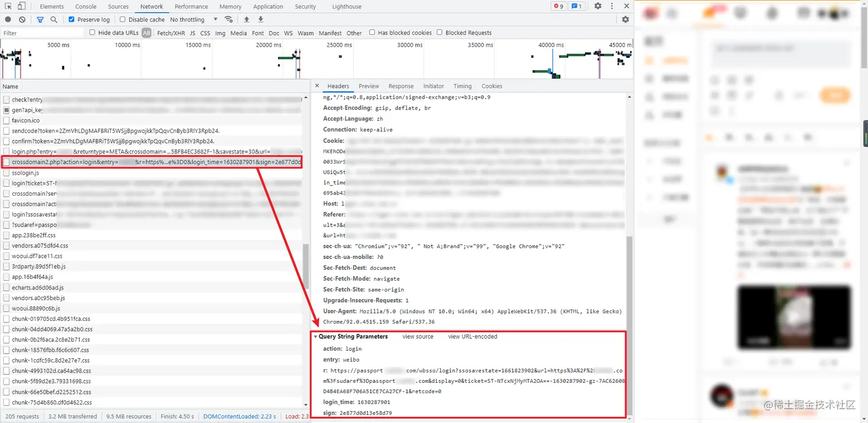Filter requests by WS type

[x=288, y=33]
